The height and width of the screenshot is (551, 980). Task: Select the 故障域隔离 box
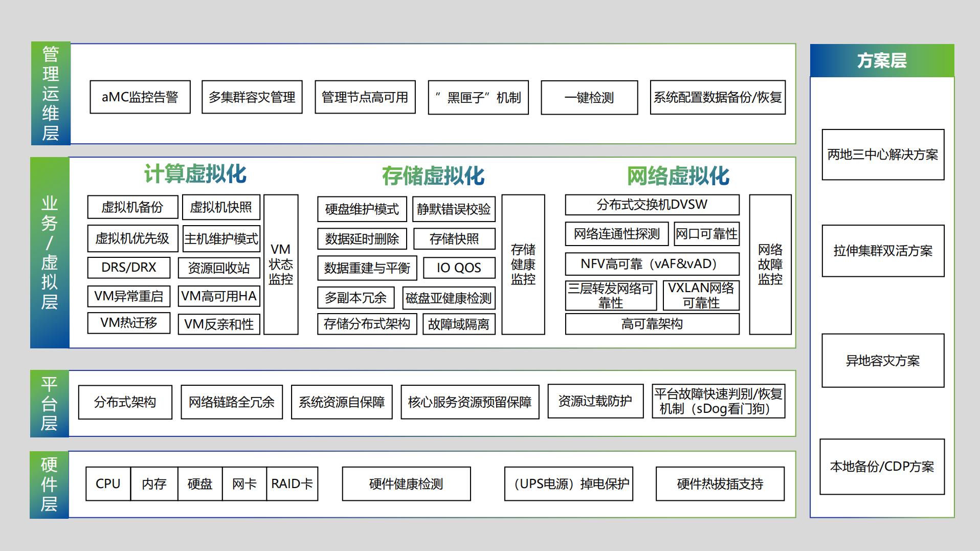[x=459, y=324]
